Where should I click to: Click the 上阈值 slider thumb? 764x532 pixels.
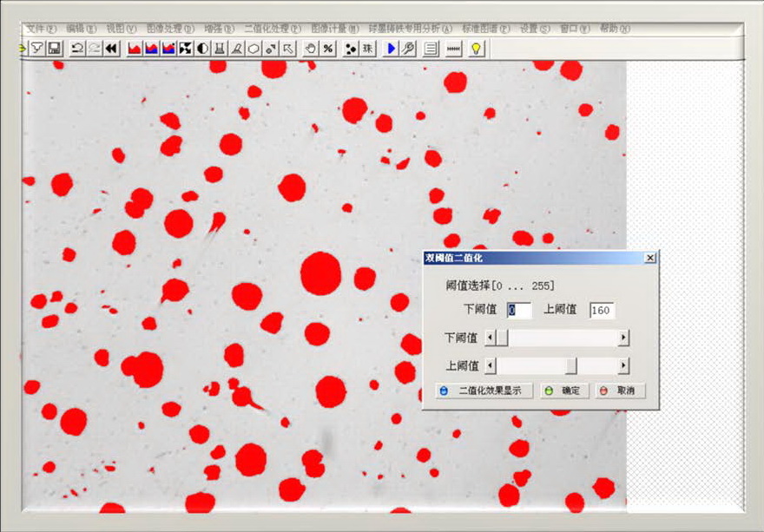coord(570,366)
